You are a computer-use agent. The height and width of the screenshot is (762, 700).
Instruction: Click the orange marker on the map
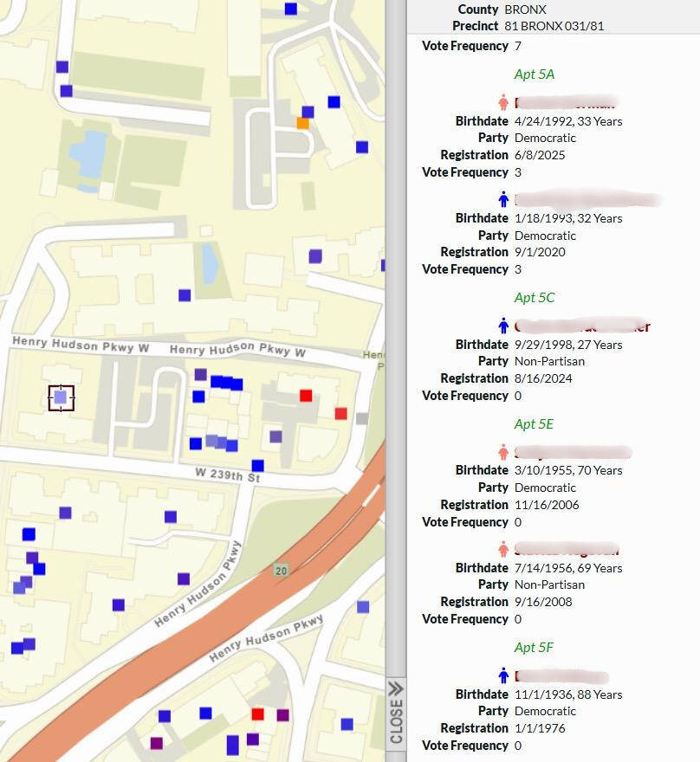[302, 123]
